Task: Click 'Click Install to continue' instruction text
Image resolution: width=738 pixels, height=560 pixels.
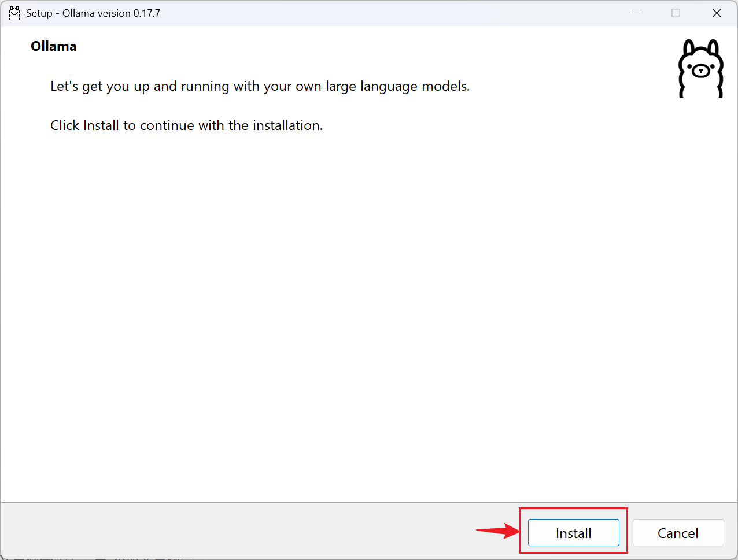Action: point(186,125)
